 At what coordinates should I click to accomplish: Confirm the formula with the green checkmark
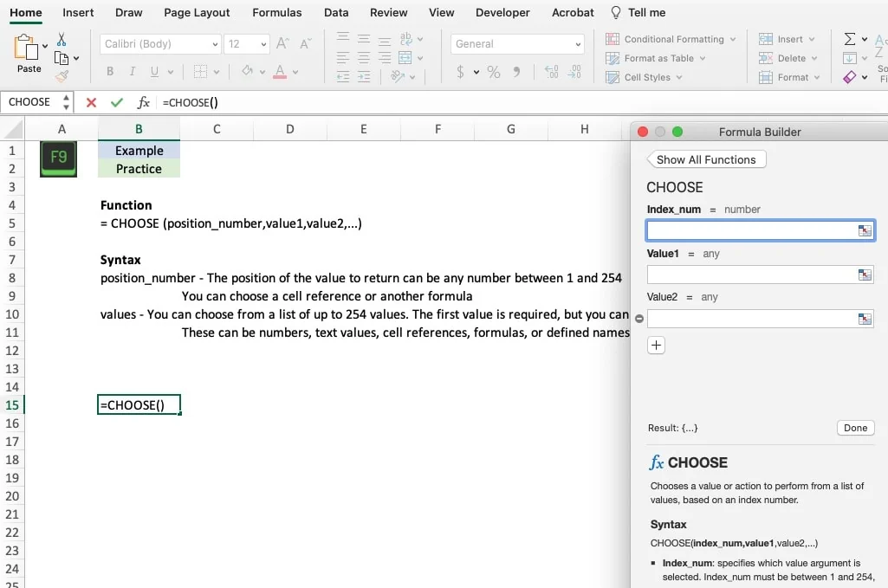(x=116, y=101)
